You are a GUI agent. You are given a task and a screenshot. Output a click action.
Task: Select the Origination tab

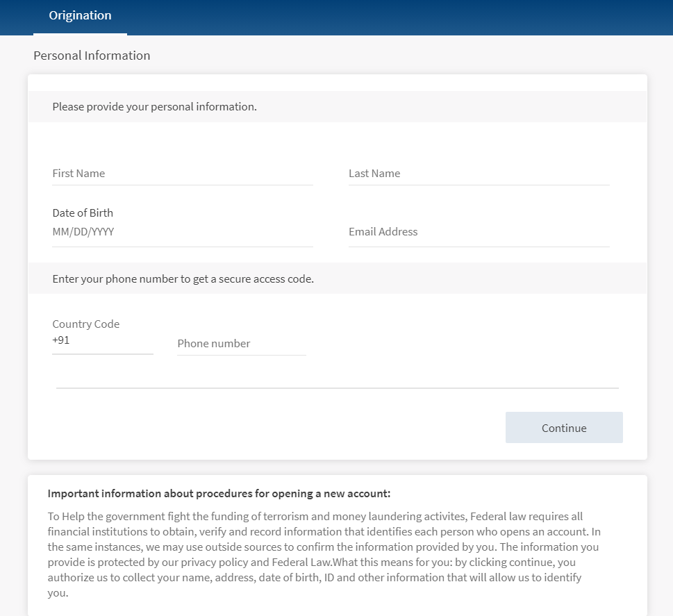coord(80,16)
